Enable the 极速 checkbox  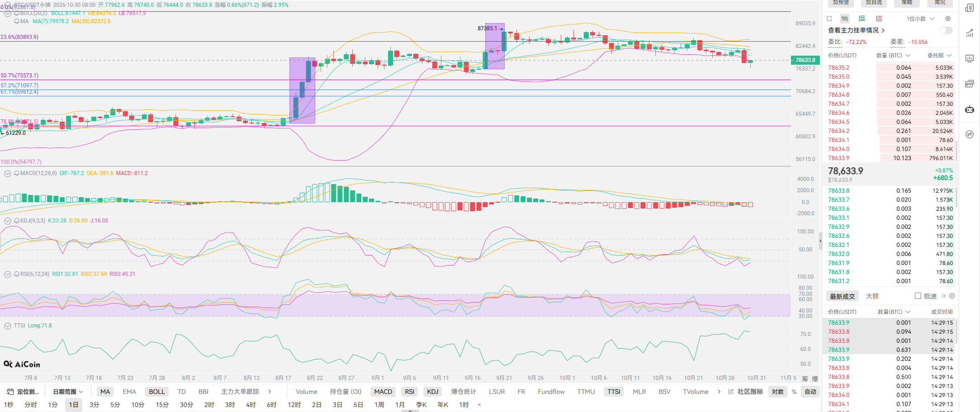[x=918, y=296]
